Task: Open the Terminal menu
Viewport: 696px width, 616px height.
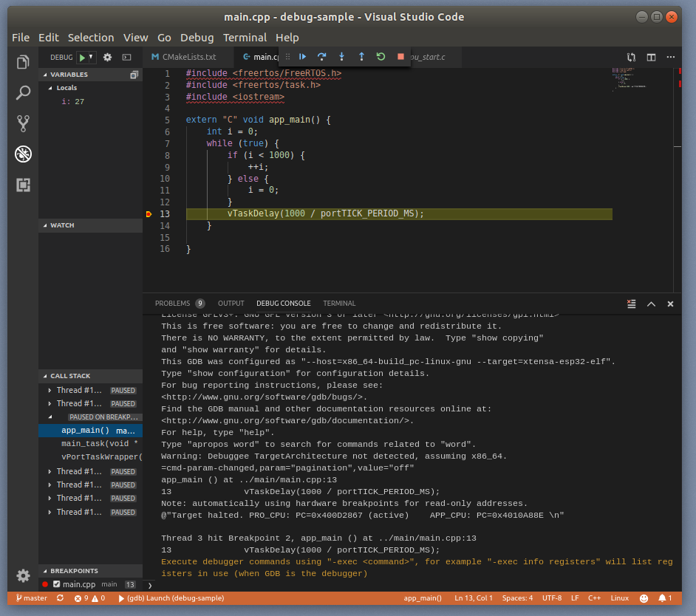Action: pos(245,38)
